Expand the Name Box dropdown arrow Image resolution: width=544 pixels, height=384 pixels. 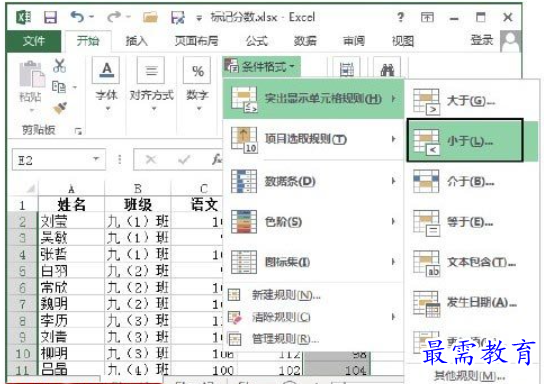(x=96, y=159)
